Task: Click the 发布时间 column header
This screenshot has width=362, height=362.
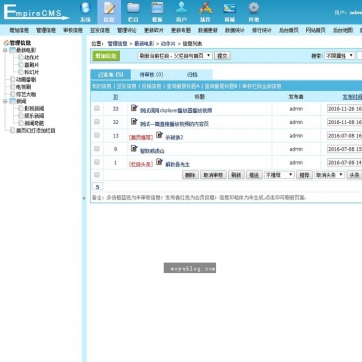Action: pos(352,97)
